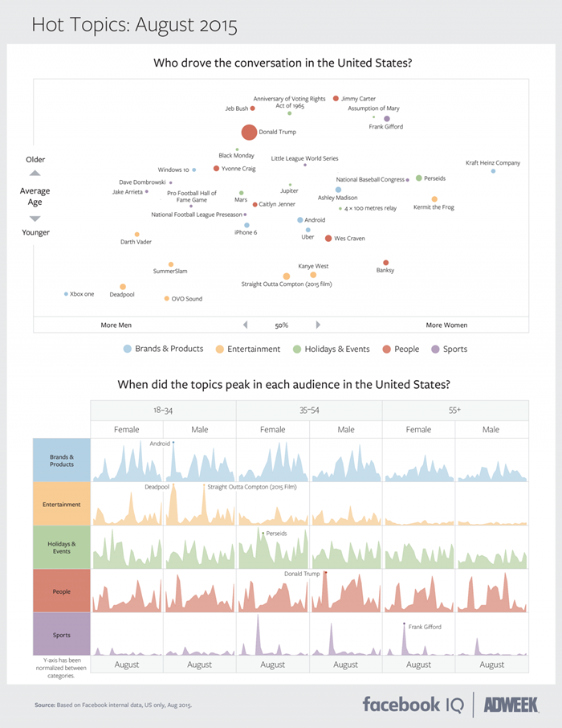Viewport: 562px width, 728px height.
Task: Toggle Brands & Products legend item
Action: tap(163, 349)
